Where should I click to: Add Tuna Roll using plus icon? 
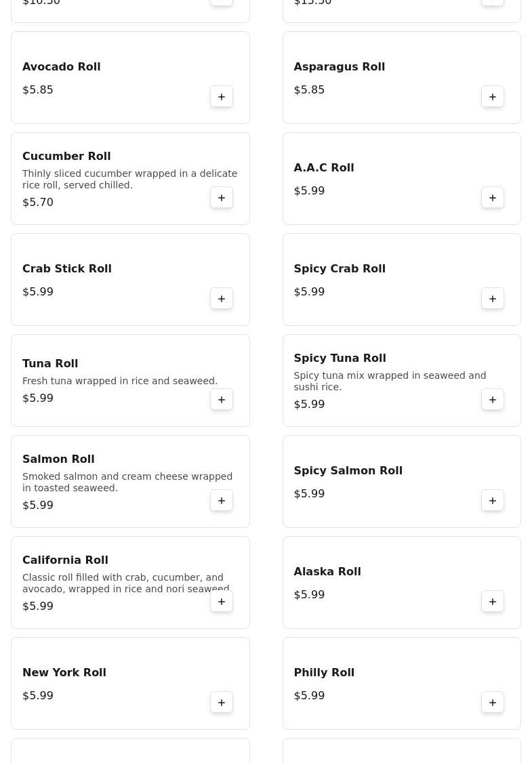pos(222,400)
